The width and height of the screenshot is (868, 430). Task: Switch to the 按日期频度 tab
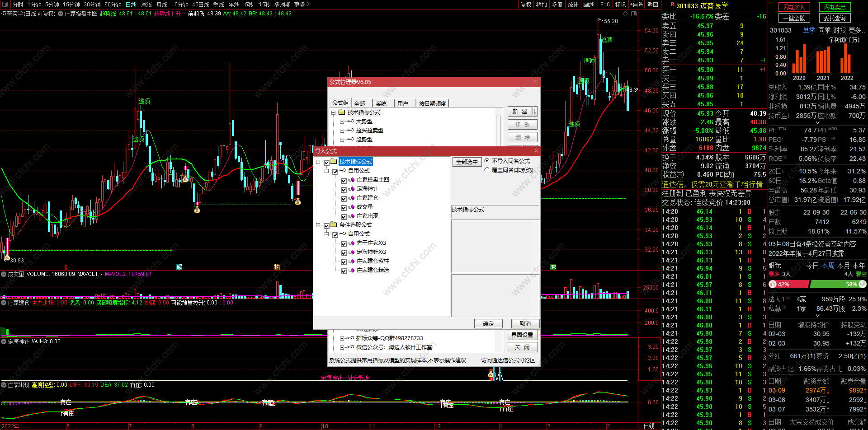point(432,103)
